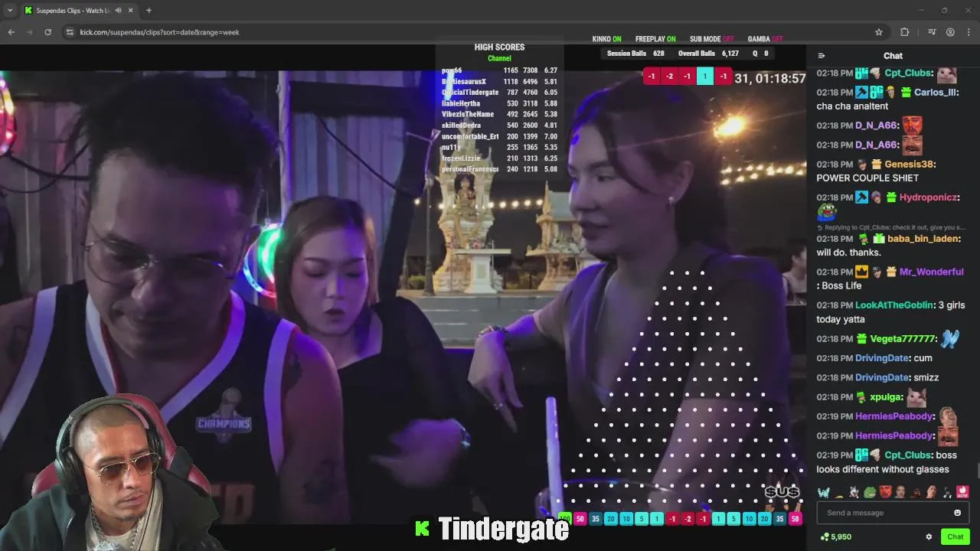Image resolution: width=980 pixels, height=551 pixels.
Task: Toggle the FREEPLAY ON overlay indicator
Action: (655, 39)
